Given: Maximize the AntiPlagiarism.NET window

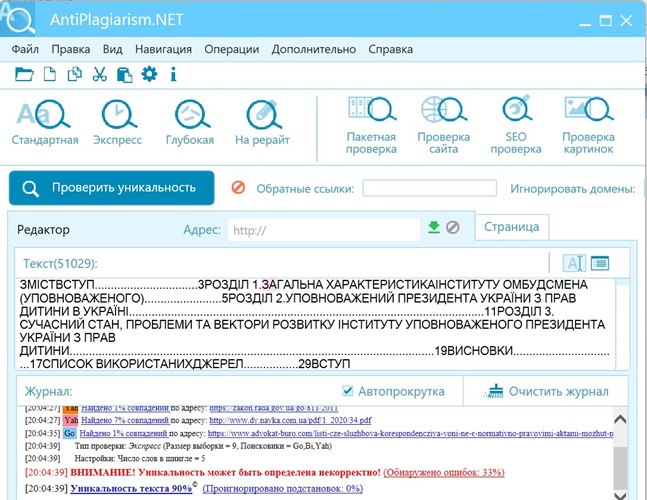Looking at the screenshot, I should tap(605, 21).
